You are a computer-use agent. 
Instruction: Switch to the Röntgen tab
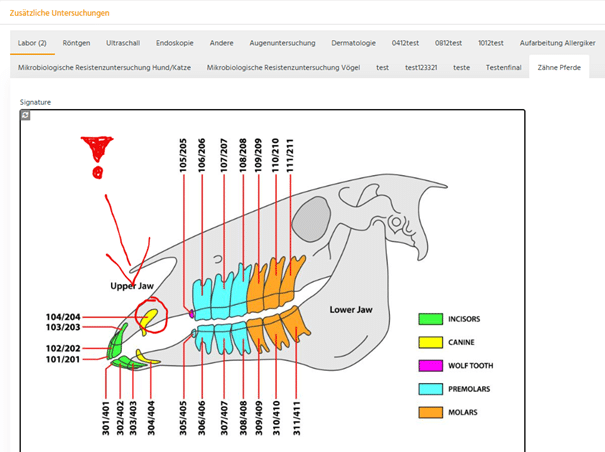click(x=76, y=43)
